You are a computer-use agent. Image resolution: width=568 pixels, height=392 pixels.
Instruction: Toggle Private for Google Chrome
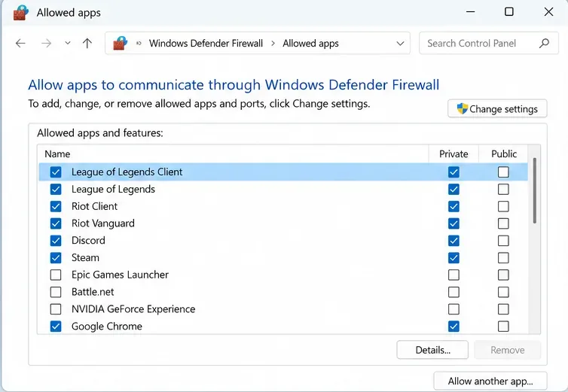pos(453,327)
